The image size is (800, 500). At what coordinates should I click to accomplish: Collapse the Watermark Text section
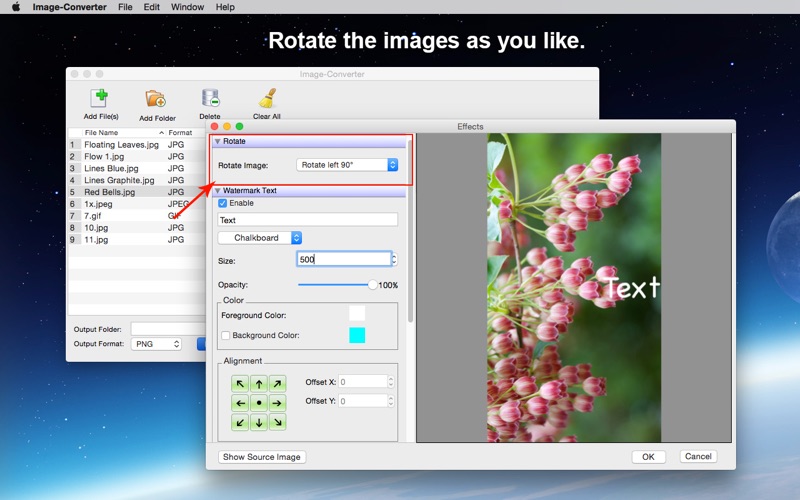coord(217,191)
